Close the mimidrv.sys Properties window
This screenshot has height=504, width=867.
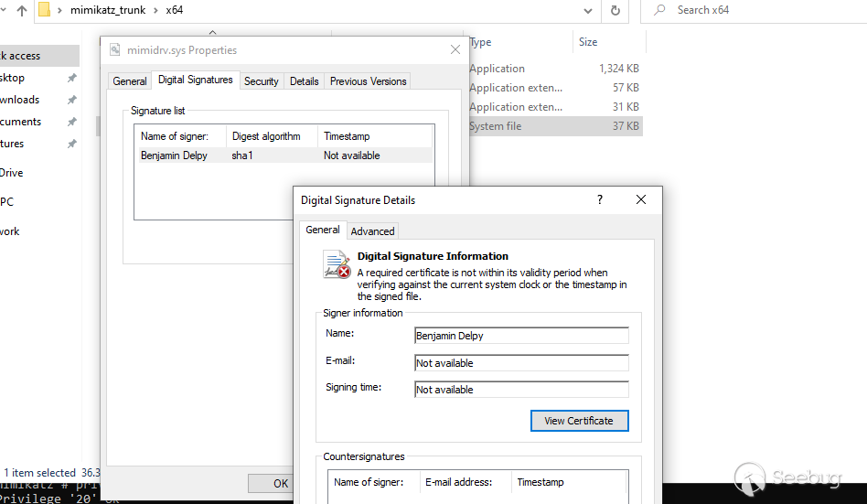point(455,49)
